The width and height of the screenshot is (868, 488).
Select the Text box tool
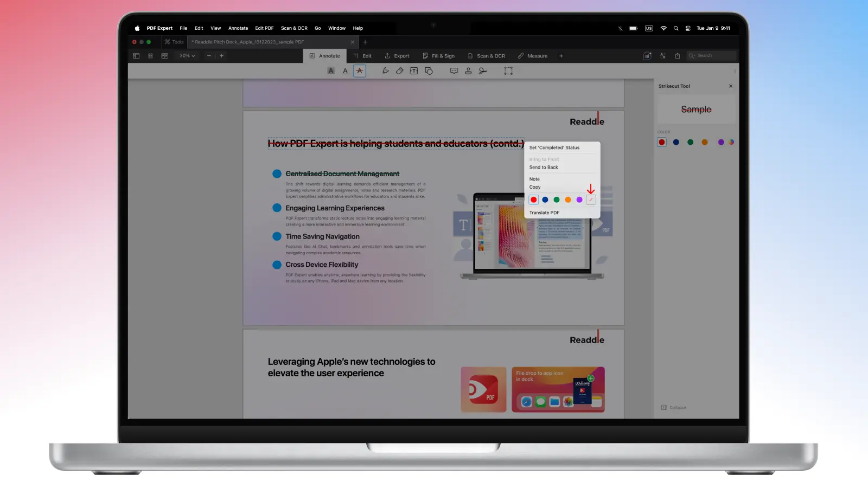[x=414, y=71]
